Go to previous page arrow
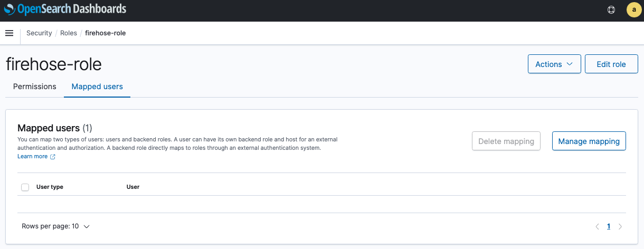The width and height of the screenshot is (644, 249). pyautogui.click(x=597, y=227)
